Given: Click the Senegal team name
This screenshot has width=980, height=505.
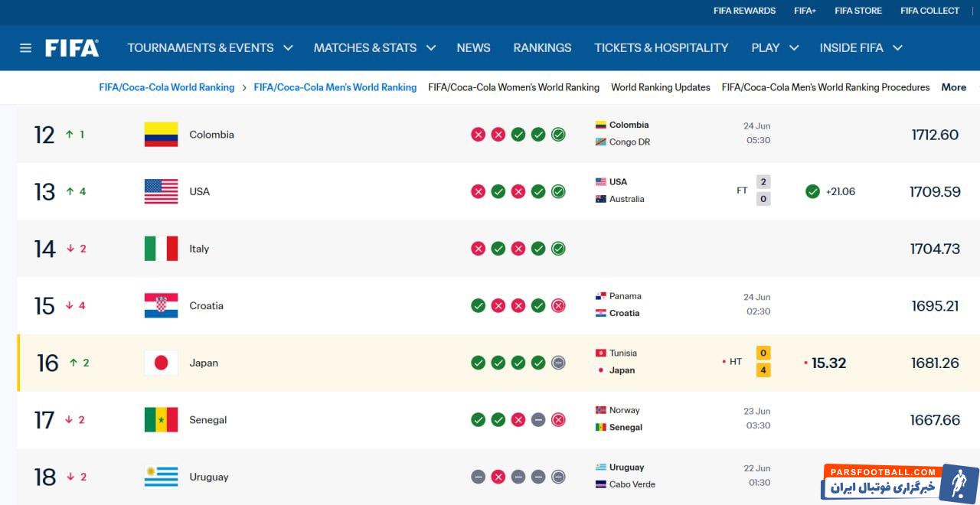Looking at the screenshot, I should coord(207,420).
